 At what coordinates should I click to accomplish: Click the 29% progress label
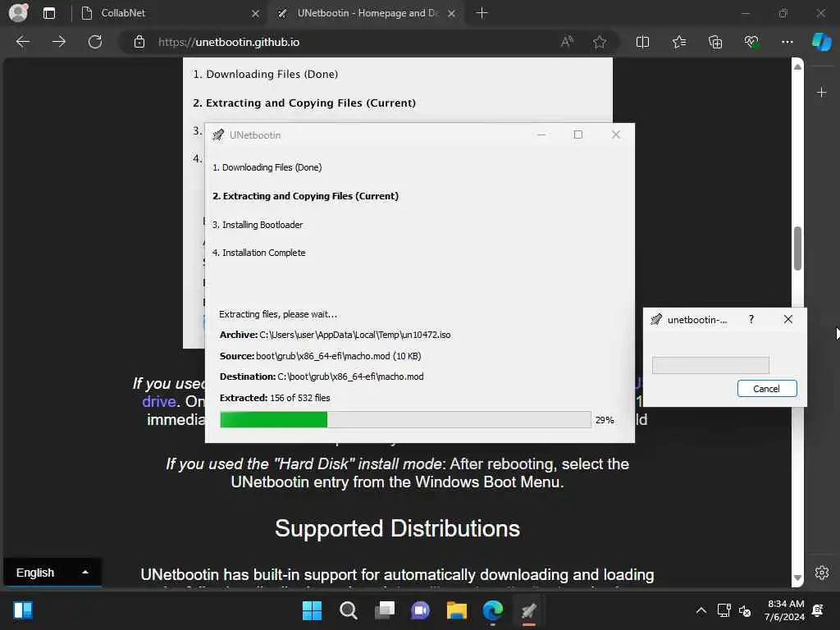605,420
